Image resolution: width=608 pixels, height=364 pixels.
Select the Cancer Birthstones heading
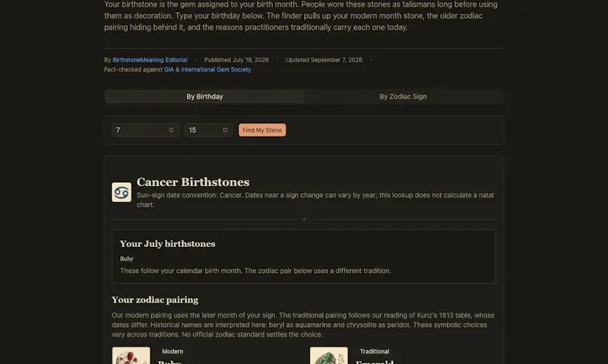[193, 182]
